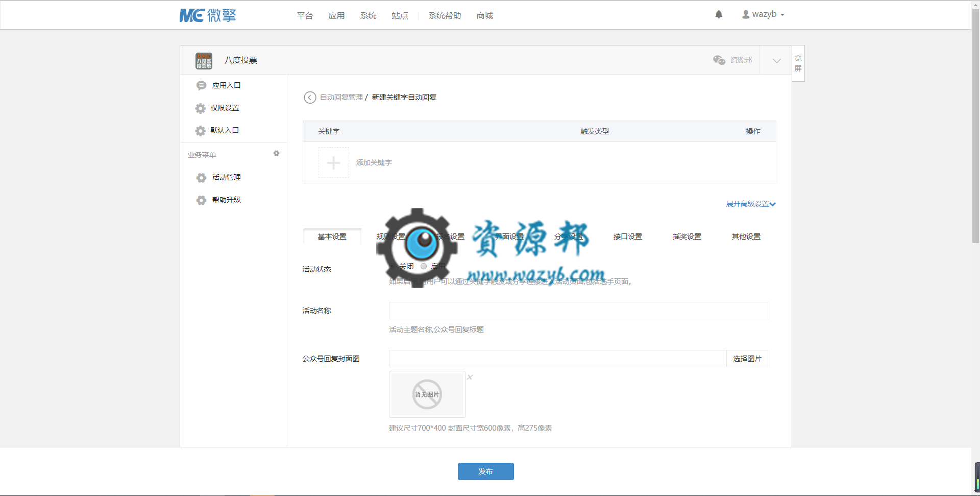
Task: Click the 操作 column header
Action: point(753,131)
